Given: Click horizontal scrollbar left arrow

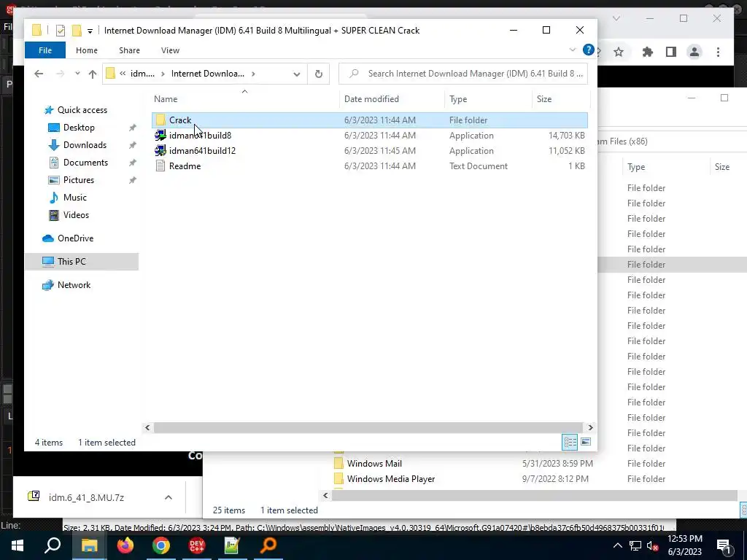Looking at the screenshot, I should [147, 427].
